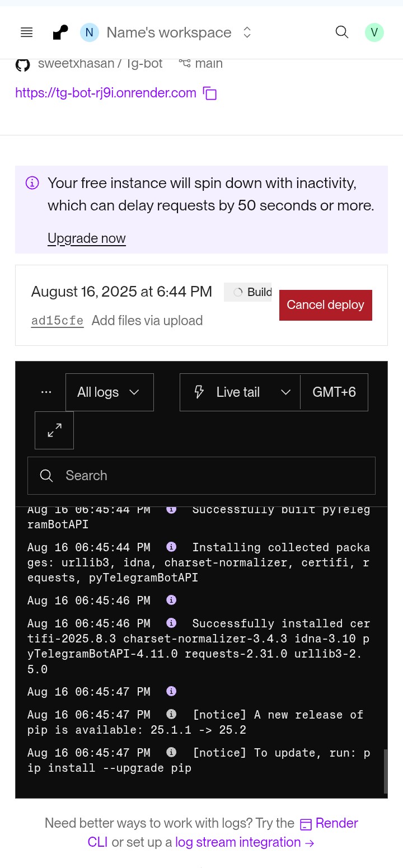Expand logs to fullscreen

pos(54,430)
